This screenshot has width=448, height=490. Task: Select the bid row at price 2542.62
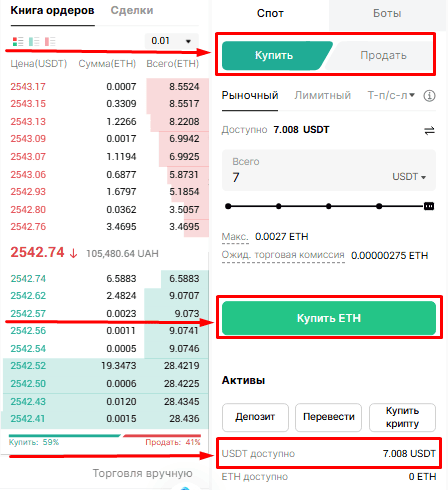click(105, 296)
